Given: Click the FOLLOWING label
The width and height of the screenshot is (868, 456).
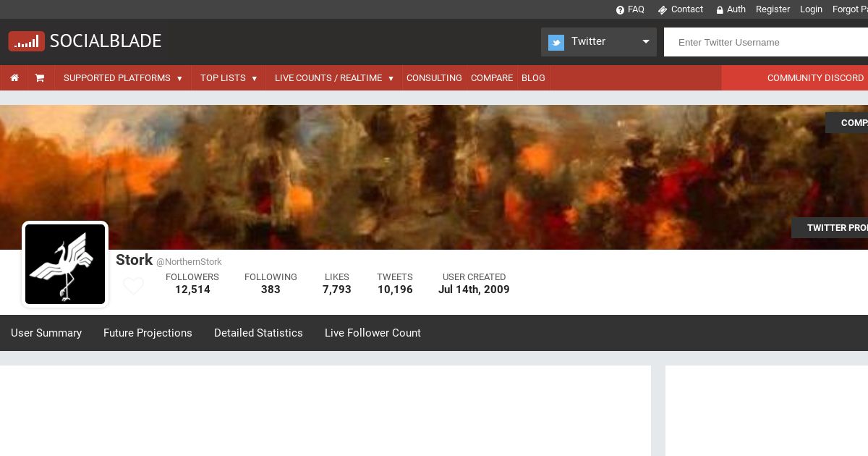Looking at the screenshot, I should tap(271, 277).
